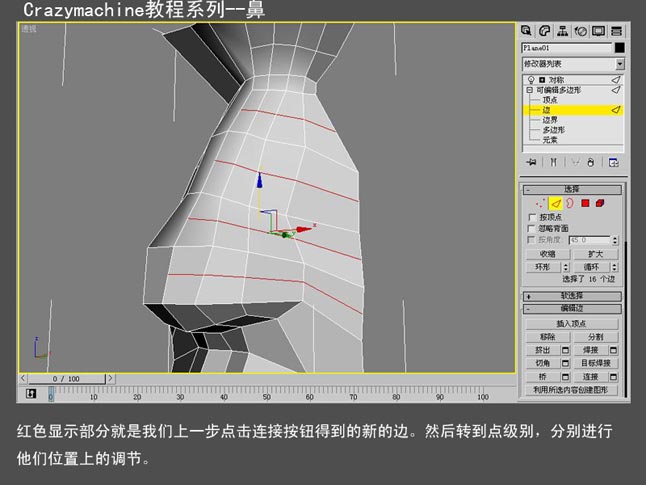The image size is (646, 485).
Task: Click the time slider showing 0 / 100
Action: click(66, 378)
